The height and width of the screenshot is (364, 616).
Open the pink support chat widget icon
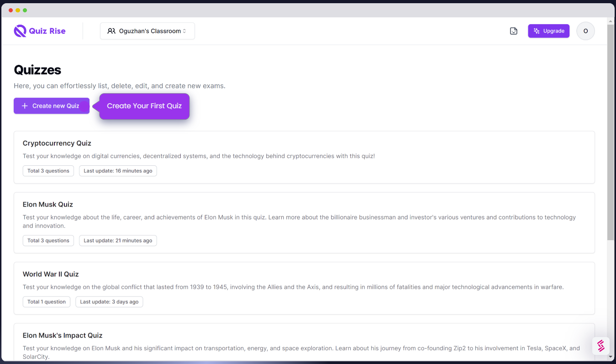(x=601, y=346)
